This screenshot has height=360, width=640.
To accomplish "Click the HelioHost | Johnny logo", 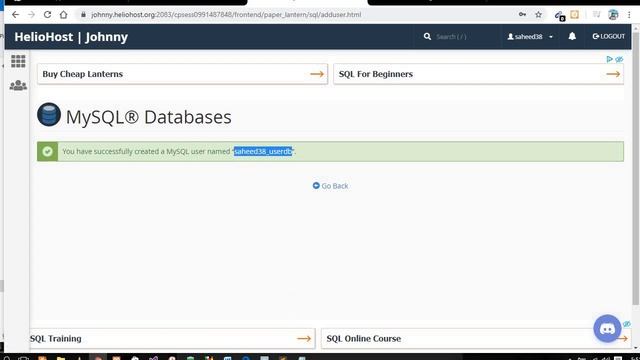I will (71, 37).
